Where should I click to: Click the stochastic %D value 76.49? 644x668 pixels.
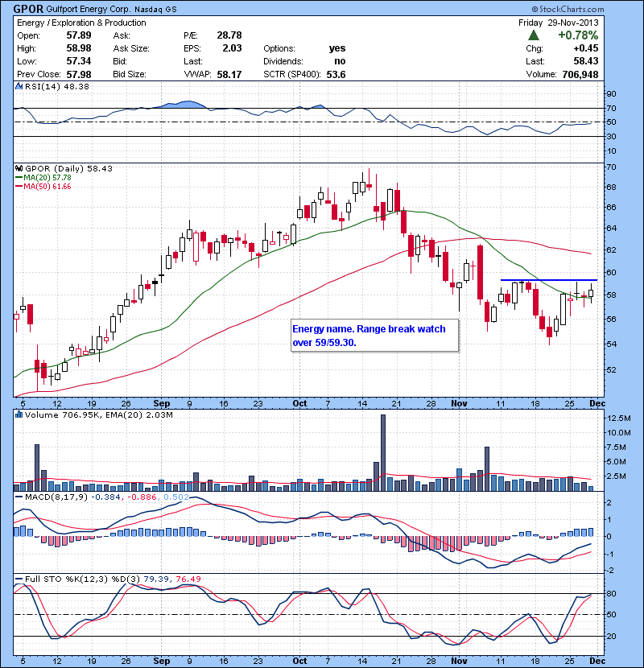188,579
